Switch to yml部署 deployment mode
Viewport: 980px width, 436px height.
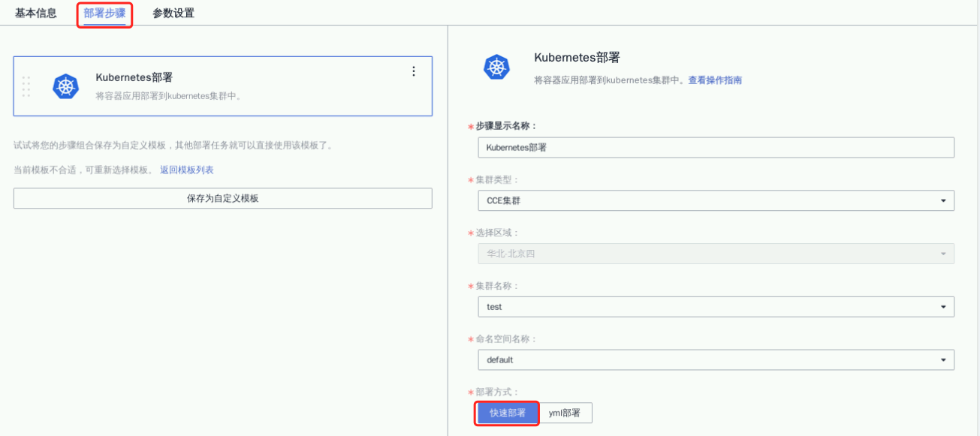[x=566, y=413]
